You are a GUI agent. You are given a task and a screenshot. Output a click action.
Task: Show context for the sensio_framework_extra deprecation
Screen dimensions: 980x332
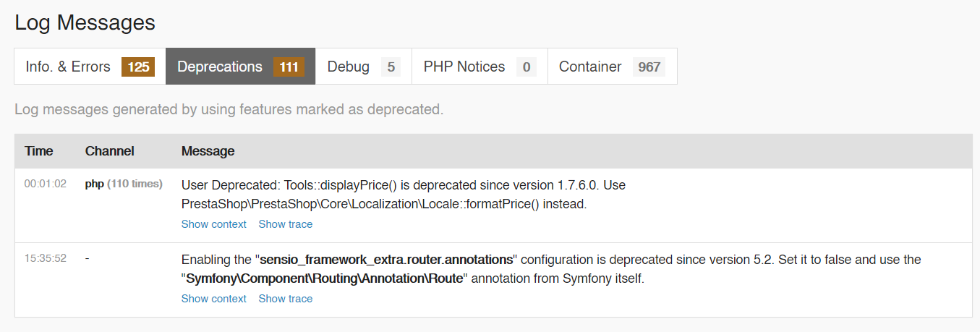tap(213, 299)
